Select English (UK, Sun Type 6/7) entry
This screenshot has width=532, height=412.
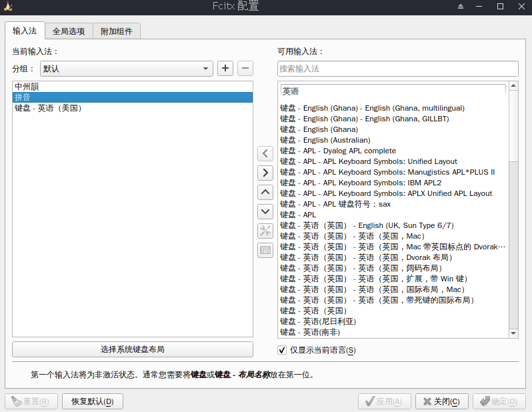click(393, 225)
